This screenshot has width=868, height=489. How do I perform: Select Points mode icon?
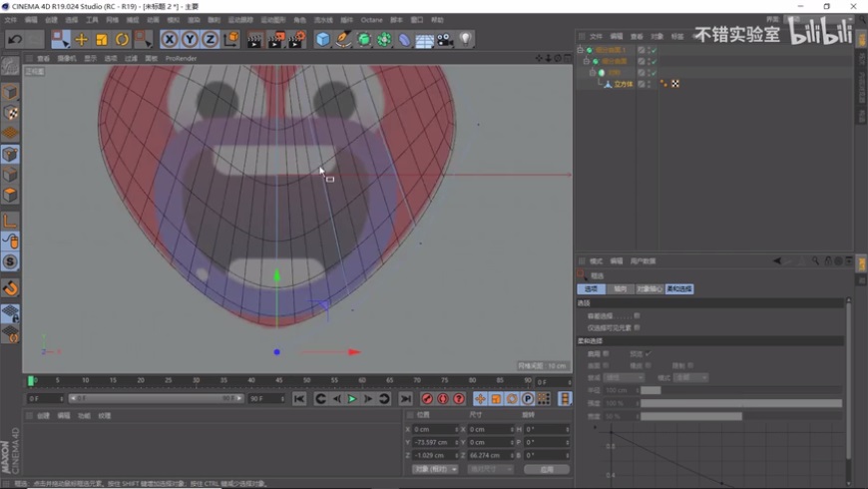[10, 154]
